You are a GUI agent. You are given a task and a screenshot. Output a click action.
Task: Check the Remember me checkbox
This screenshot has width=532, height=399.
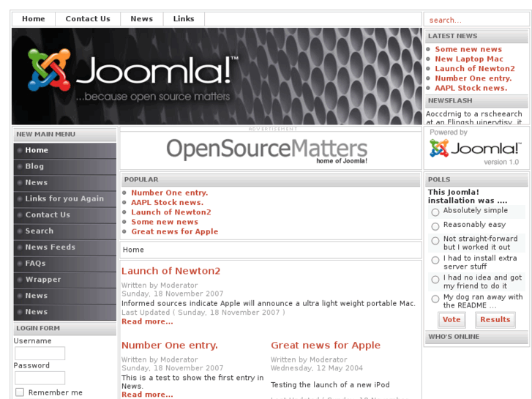pyautogui.click(x=20, y=392)
